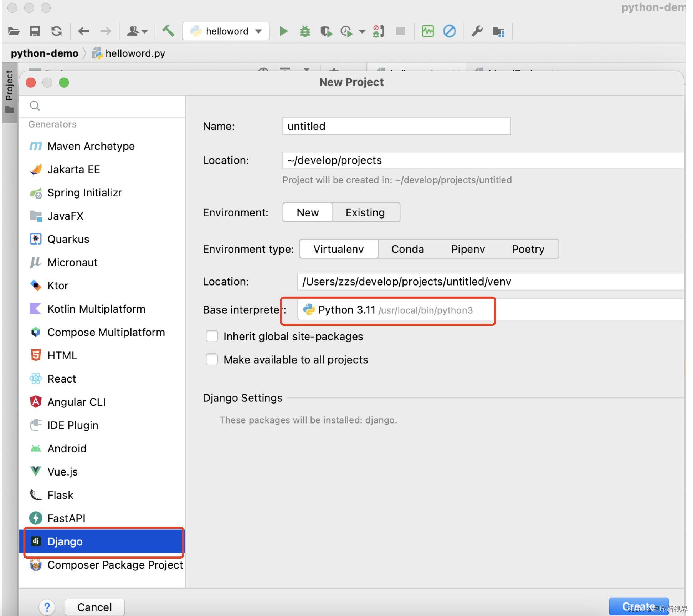
Task: Enable Make available to all projects
Action: point(212,359)
